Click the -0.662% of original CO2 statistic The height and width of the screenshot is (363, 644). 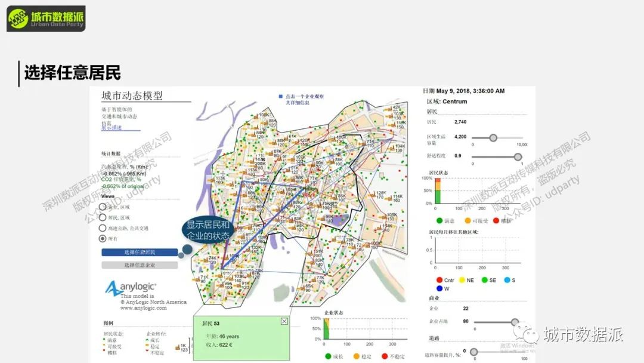click(x=123, y=186)
